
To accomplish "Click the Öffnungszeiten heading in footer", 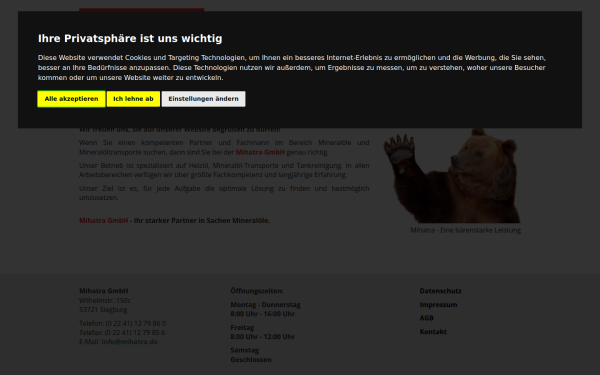I will pos(257,291).
